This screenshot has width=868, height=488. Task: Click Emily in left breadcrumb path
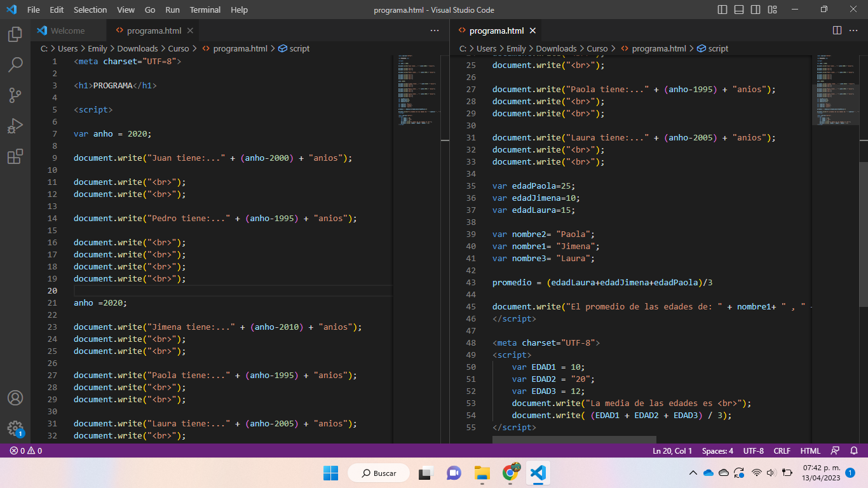click(97, 48)
